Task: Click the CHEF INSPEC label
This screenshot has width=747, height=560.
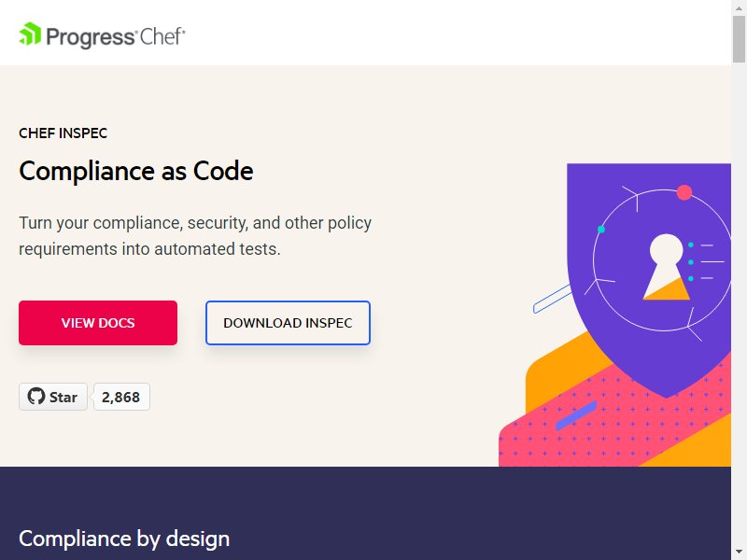Action: pos(63,133)
